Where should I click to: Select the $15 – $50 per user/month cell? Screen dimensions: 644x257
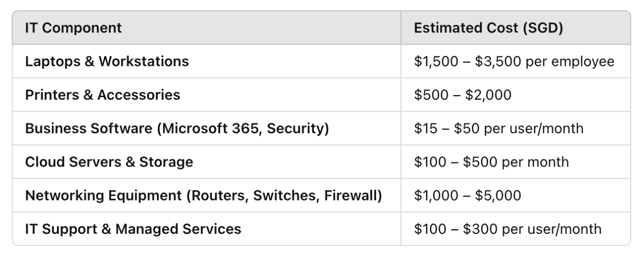[498, 128]
